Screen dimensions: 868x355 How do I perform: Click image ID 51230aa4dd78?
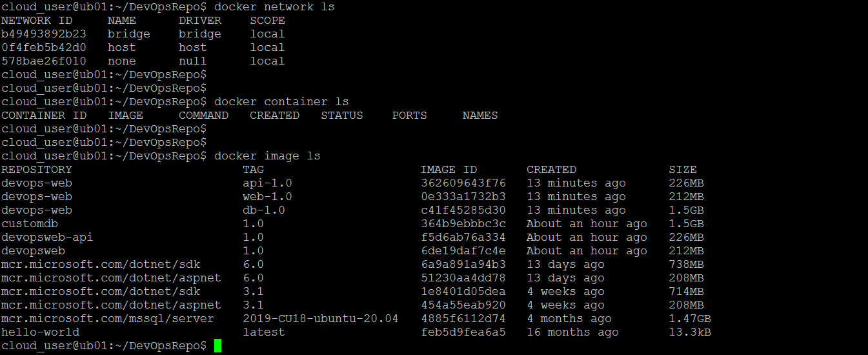click(463, 278)
